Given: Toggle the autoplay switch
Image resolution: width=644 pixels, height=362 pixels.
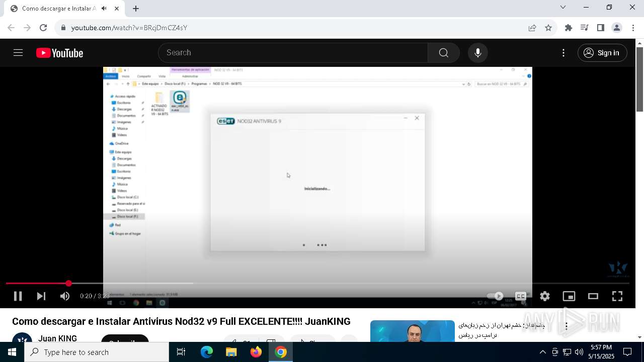Looking at the screenshot, I should click(x=495, y=296).
